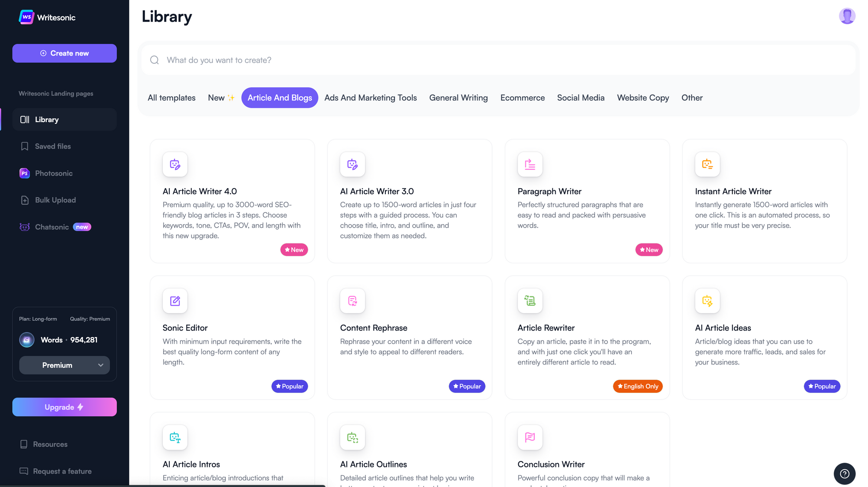
Task: Expand the Premium quality dropdown
Action: 64,365
